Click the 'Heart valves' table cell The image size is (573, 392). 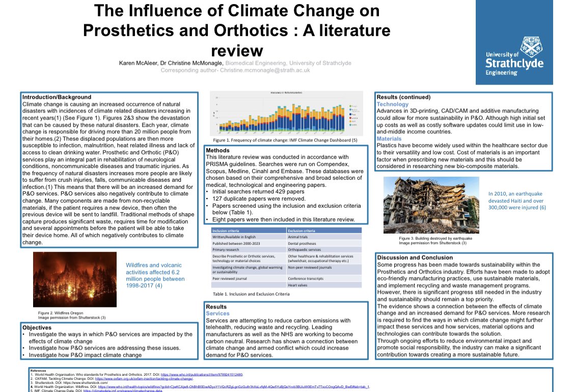(x=324, y=285)
